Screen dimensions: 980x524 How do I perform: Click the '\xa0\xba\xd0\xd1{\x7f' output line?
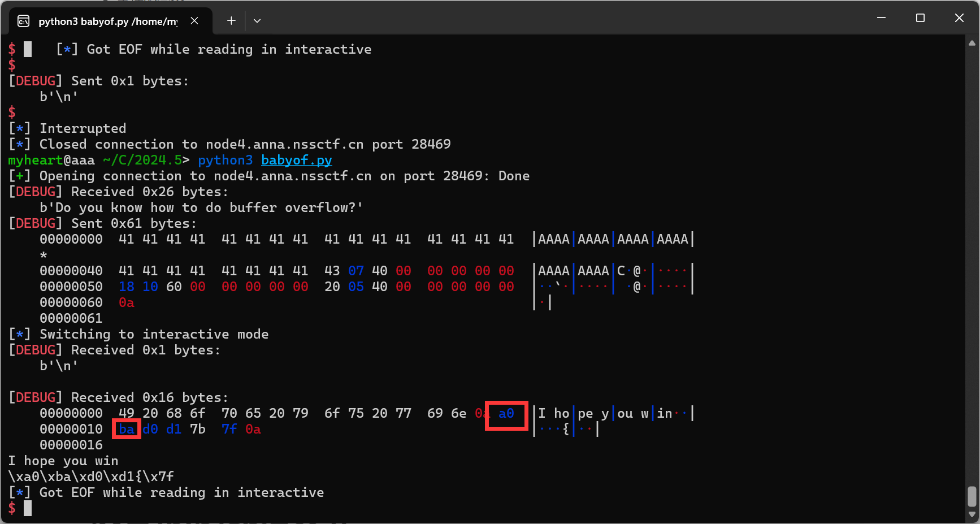click(x=91, y=477)
